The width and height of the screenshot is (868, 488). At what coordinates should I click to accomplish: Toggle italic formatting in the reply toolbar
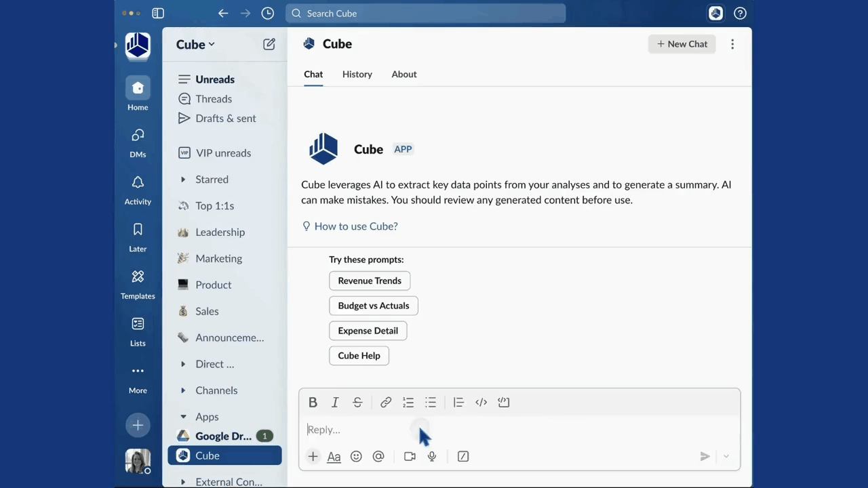(334, 402)
